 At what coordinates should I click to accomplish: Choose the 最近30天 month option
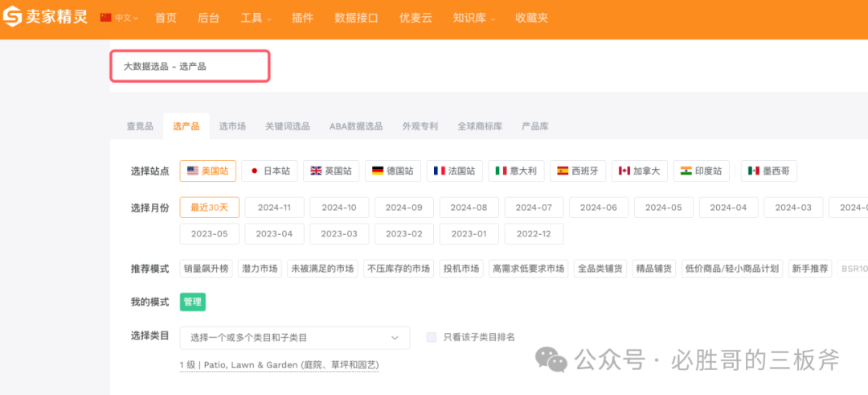coord(210,208)
